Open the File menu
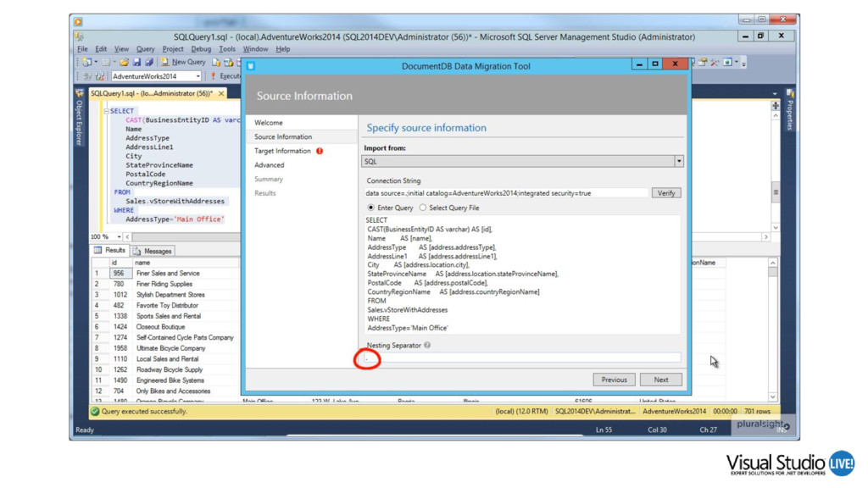Image resolution: width=868 pixels, height=488 pixels. coord(82,49)
